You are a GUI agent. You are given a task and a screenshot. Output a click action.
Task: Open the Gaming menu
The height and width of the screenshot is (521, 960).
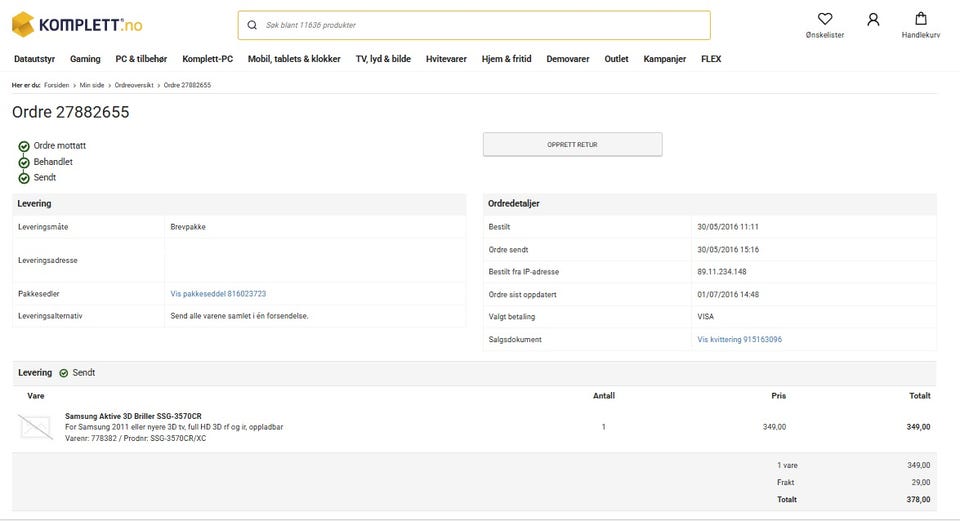pos(85,59)
